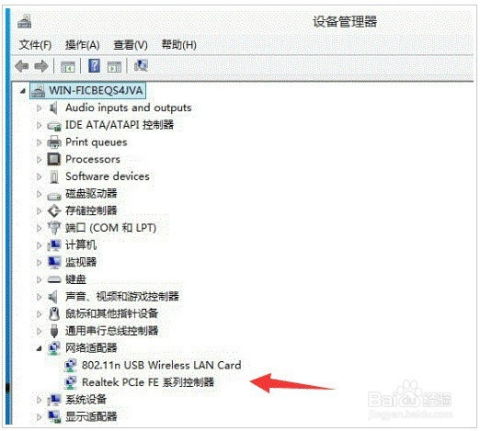Collapse the WIN-FICBEQS4JVA root node
The height and width of the screenshot is (431, 480).
[x=22, y=91]
